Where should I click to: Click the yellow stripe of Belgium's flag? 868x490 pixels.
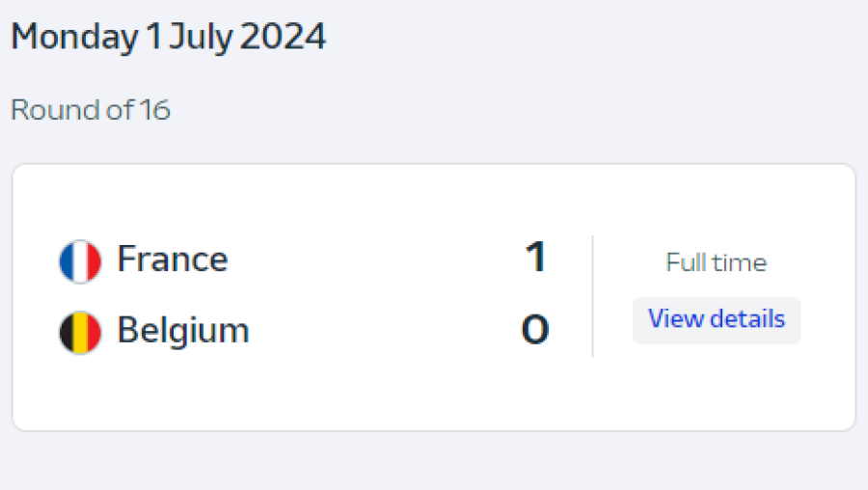tap(80, 332)
